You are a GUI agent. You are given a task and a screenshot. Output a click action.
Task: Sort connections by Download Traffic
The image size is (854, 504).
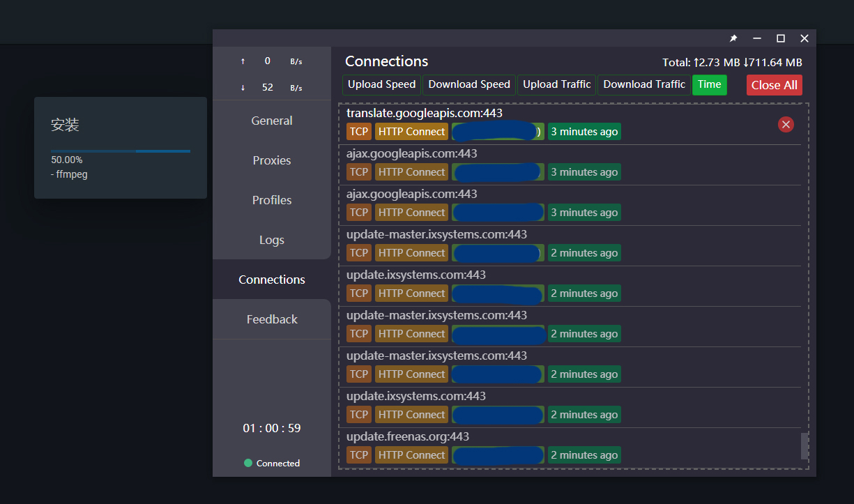644,84
